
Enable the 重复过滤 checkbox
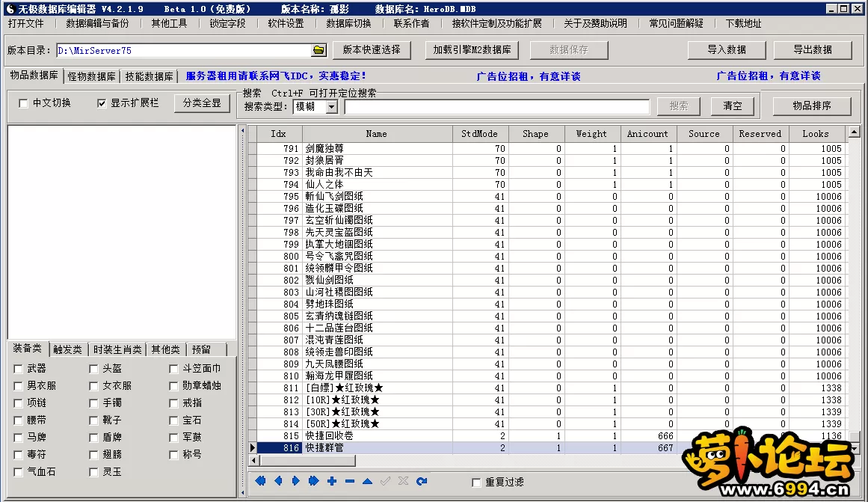(476, 483)
